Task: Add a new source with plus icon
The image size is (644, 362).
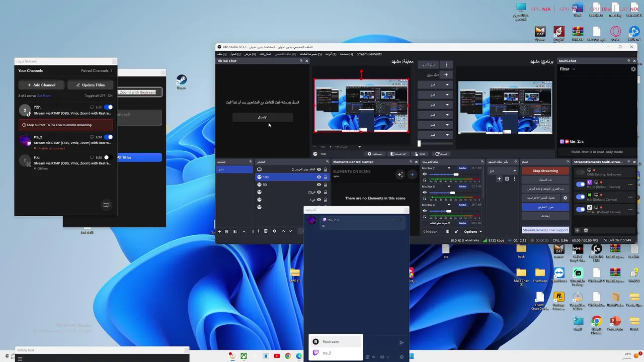Action: (259, 231)
